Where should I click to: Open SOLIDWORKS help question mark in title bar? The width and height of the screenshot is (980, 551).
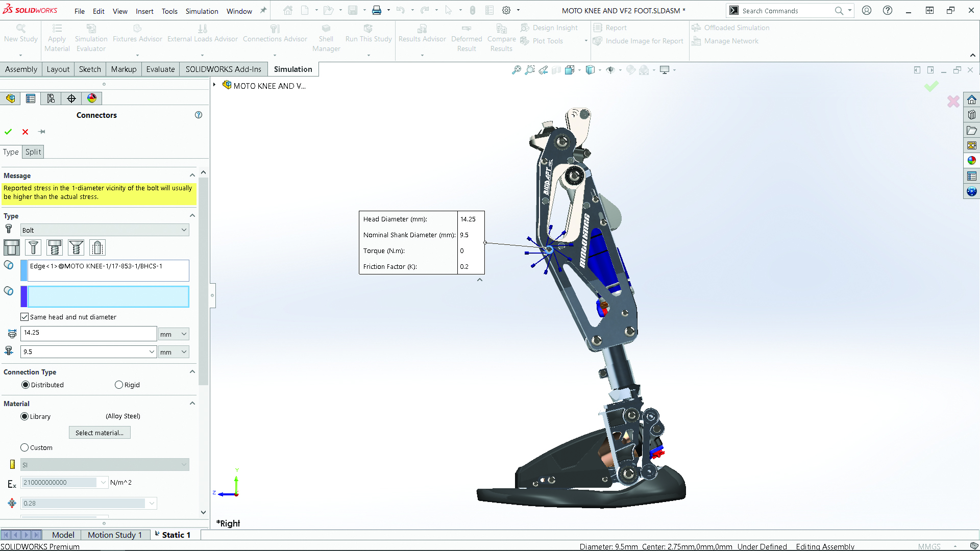(x=888, y=10)
